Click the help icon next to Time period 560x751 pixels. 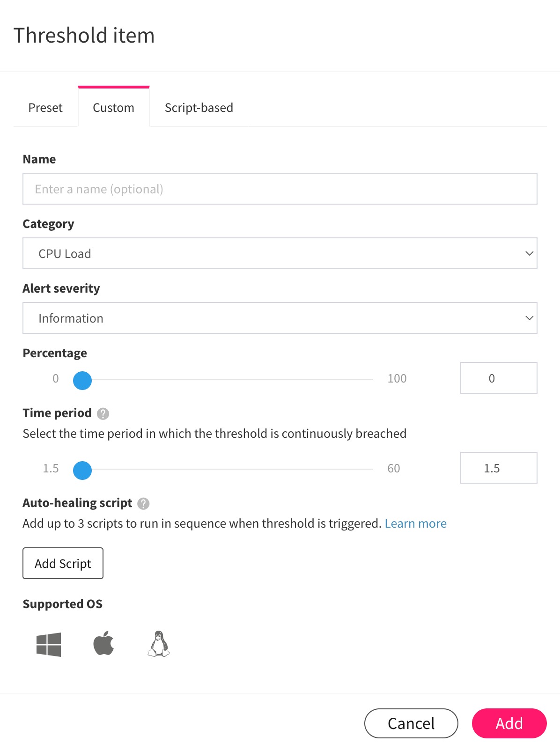[x=104, y=414]
